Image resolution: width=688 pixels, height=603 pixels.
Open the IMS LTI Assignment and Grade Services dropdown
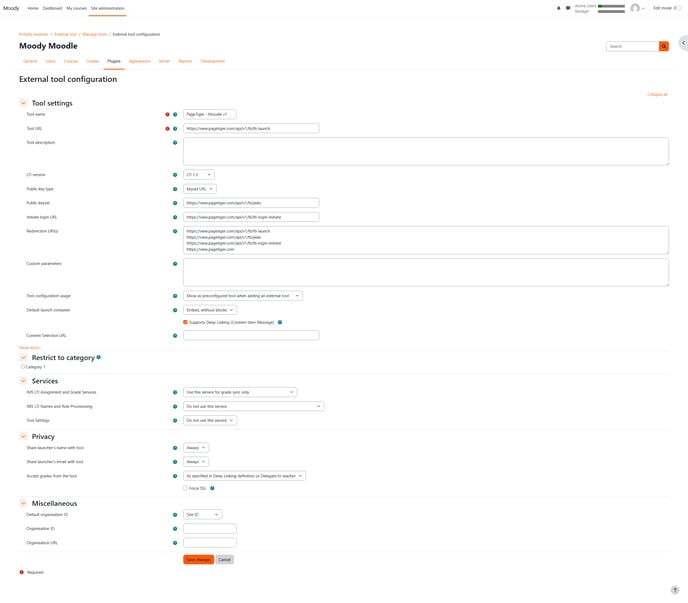240,392
